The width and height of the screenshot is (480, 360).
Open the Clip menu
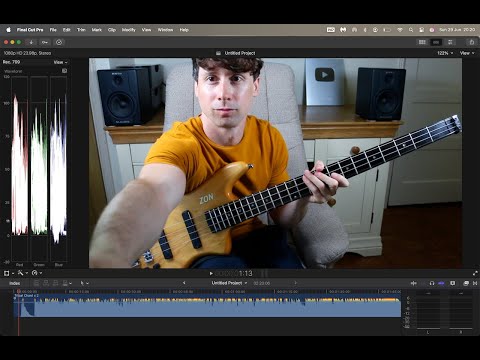tap(112, 30)
